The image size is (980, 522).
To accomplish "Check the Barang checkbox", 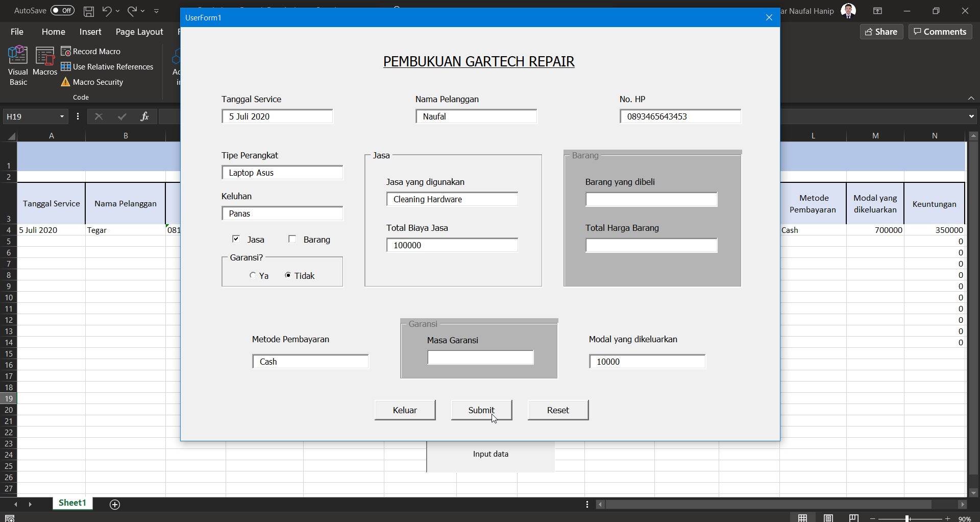I will (x=292, y=239).
